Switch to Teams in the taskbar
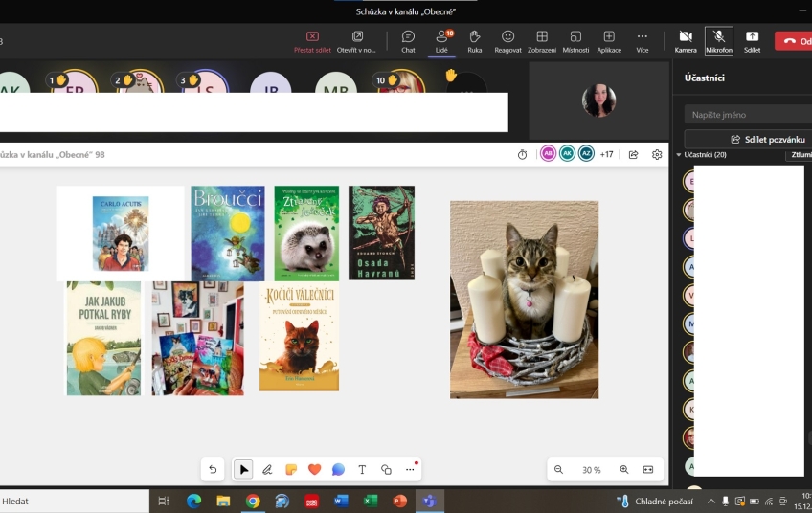 (x=429, y=502)
